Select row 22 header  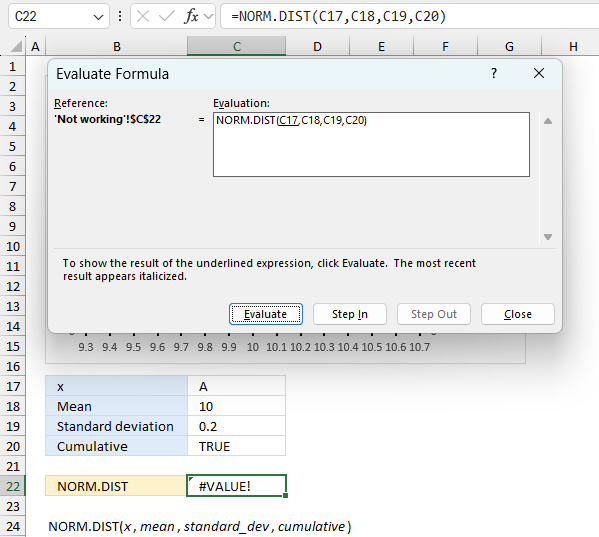13,486
